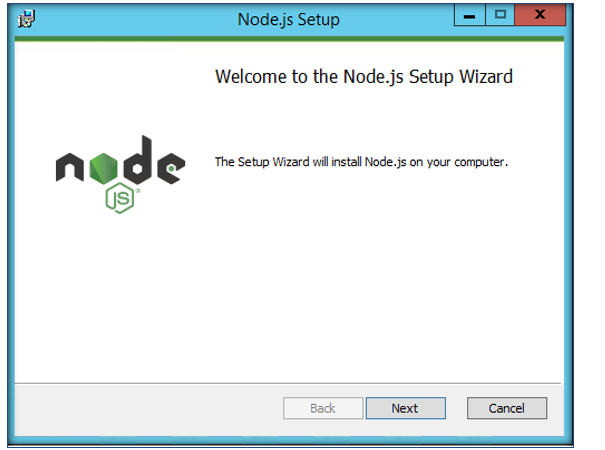Screen dimensions: 605x450
Task: Click the Setup Wizard will install description text
Action: point(361,162)
